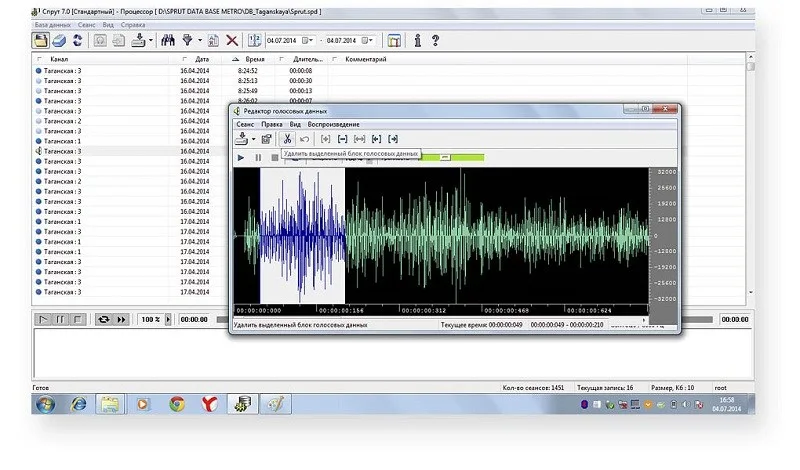Screen dimensions: 800x470
Task: Click the info icon in main toolbar
Action: [417, 41]
